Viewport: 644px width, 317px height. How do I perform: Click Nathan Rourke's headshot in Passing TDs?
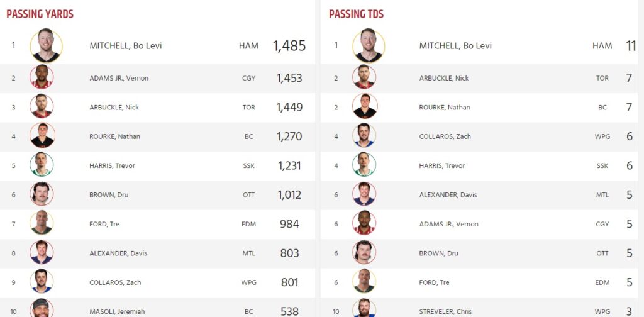[x=365, y=106]
